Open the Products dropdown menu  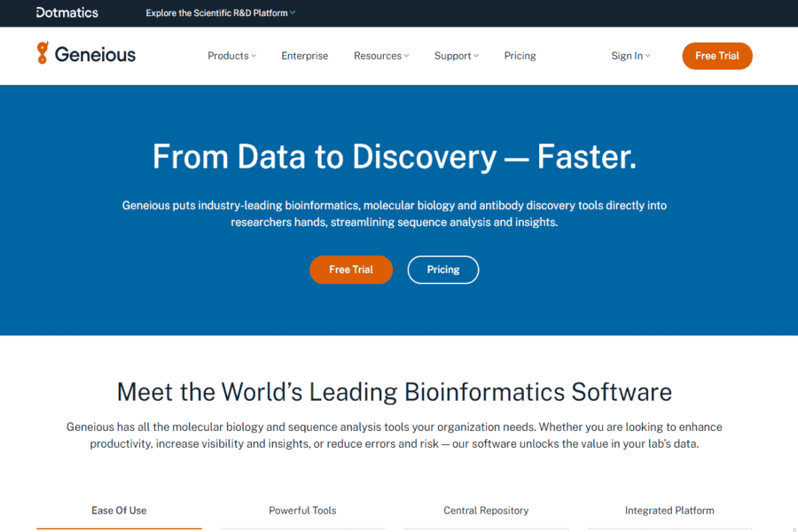point(231,56)
